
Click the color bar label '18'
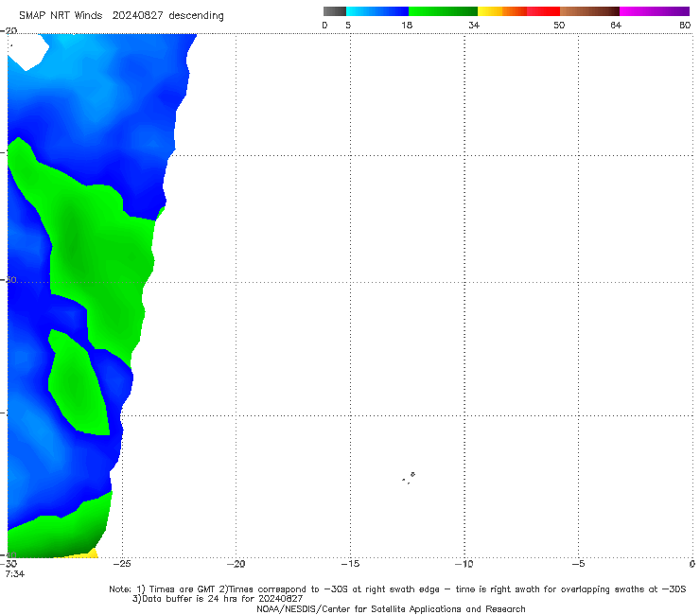pyautogui.click(x=407, y=25)
